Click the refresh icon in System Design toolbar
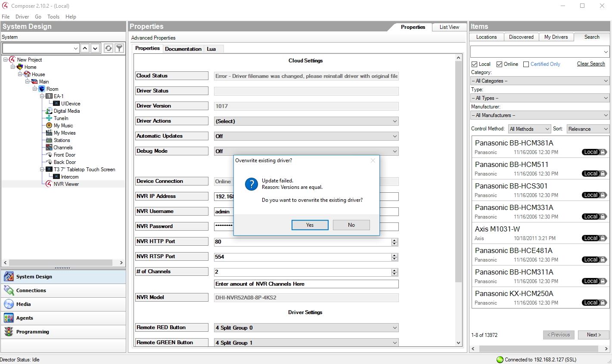 point(109,48)
